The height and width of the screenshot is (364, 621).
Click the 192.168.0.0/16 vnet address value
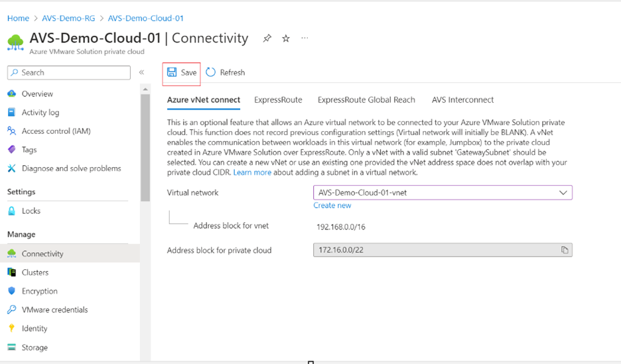pyautogui.click(x=341, y=227)
